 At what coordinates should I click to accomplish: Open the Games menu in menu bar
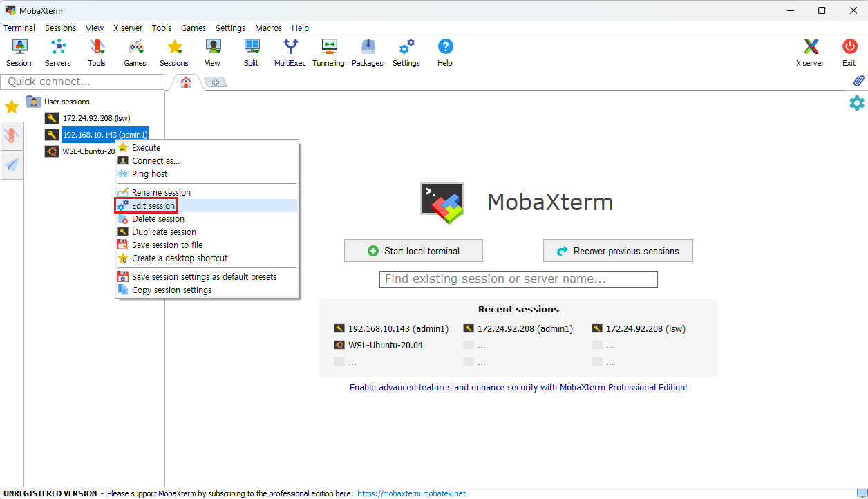tap(194, 28)
